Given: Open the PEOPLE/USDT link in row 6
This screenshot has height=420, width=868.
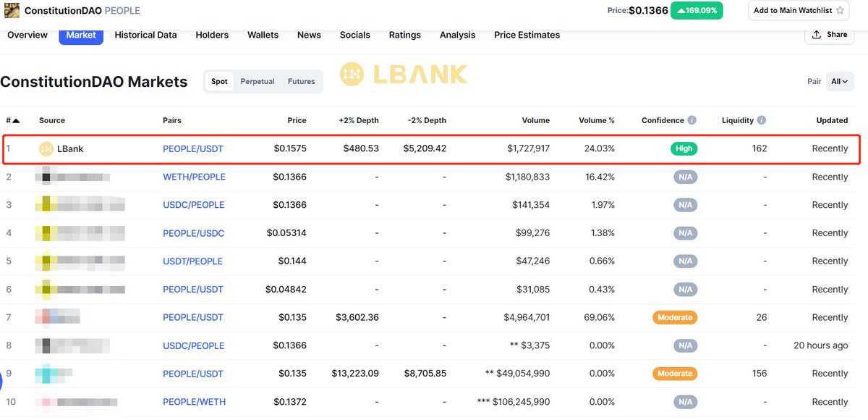Looking at the screenshot, I should [x=193, y=290].
